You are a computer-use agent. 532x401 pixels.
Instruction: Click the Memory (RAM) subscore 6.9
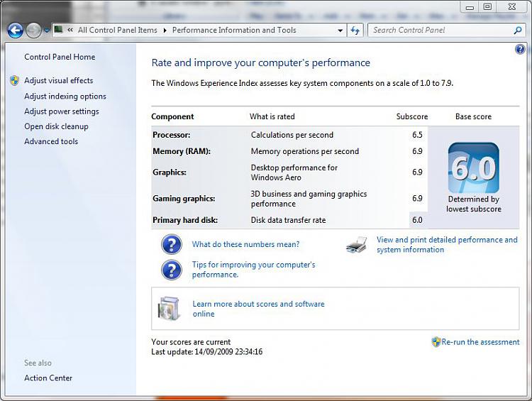417,151
